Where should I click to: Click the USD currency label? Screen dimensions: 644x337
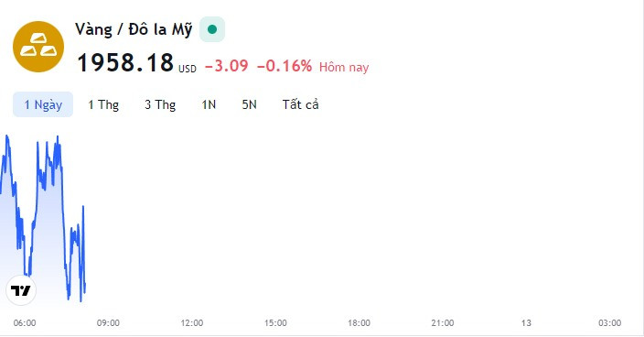(188, 69)
